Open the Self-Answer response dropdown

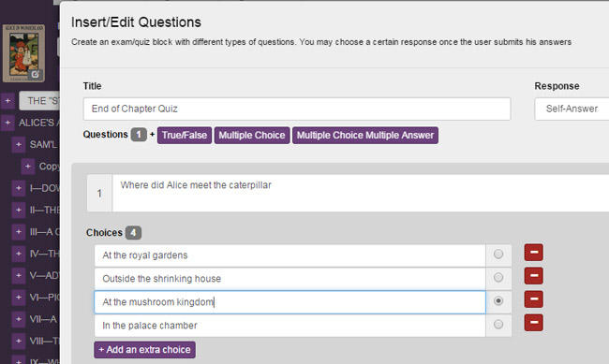572,109
